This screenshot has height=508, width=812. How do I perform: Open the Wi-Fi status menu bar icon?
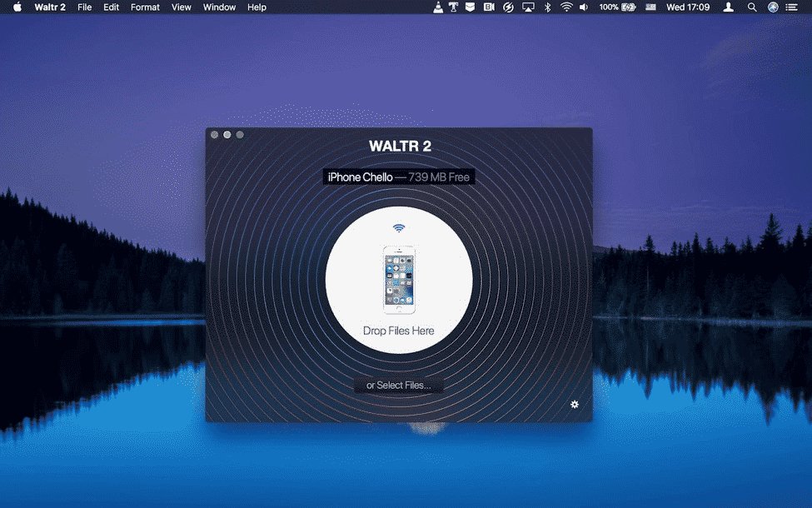click(x=566, y=7)
